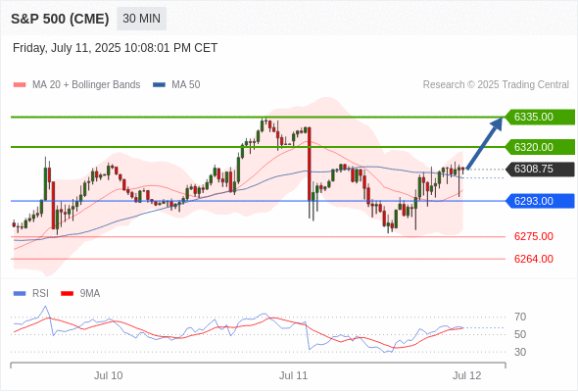578x392 pixels.
Task: Click the S&P 500 (CME) title
Action: (60, 19)
